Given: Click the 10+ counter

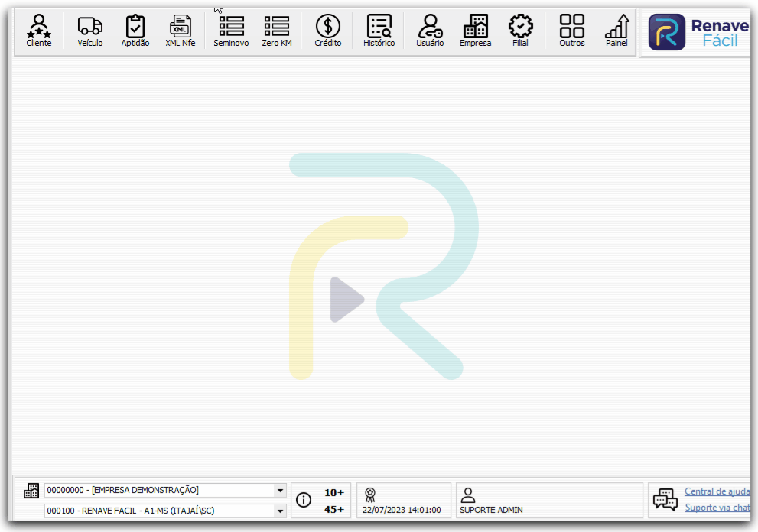Looking at the screenshot, I should (x=334, y=492).
